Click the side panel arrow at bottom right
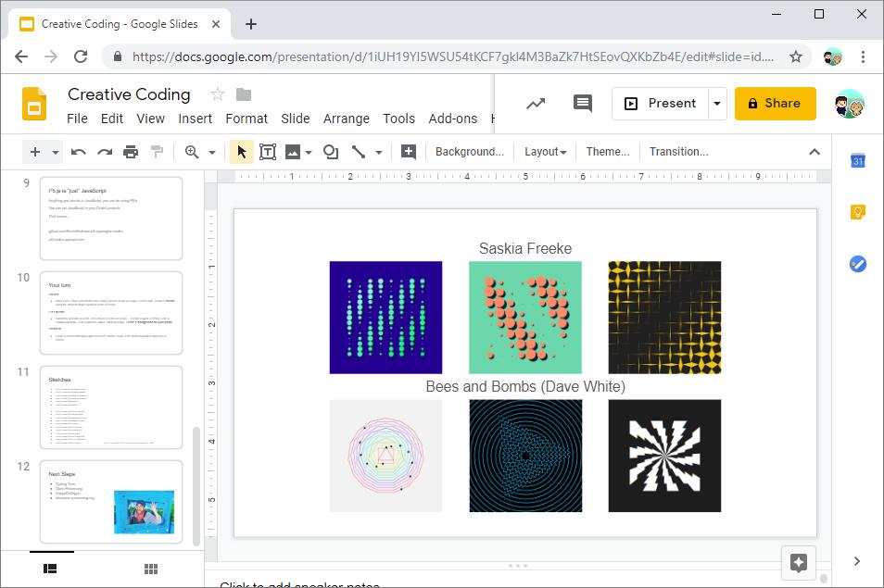Screen dimensions: 884x588 (857, 561)
